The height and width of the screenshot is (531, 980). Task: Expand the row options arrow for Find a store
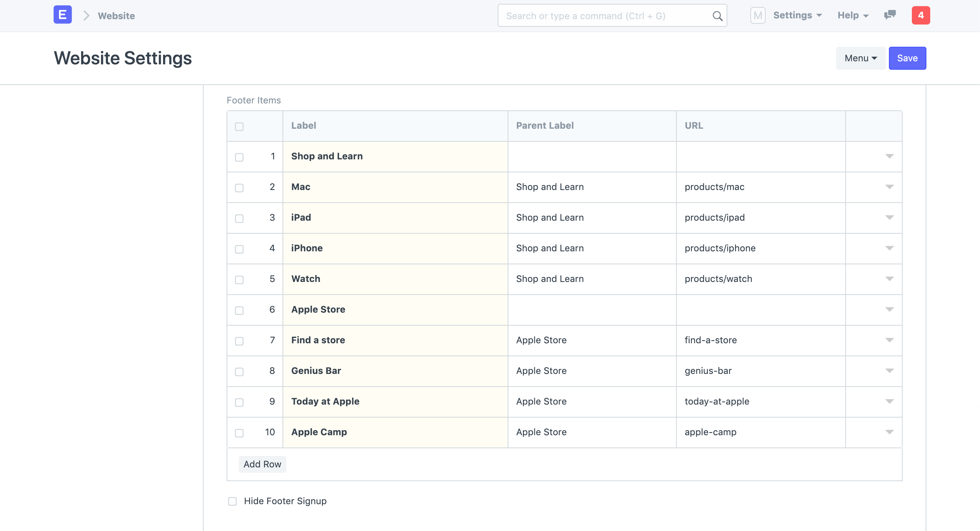pos(890,341)
